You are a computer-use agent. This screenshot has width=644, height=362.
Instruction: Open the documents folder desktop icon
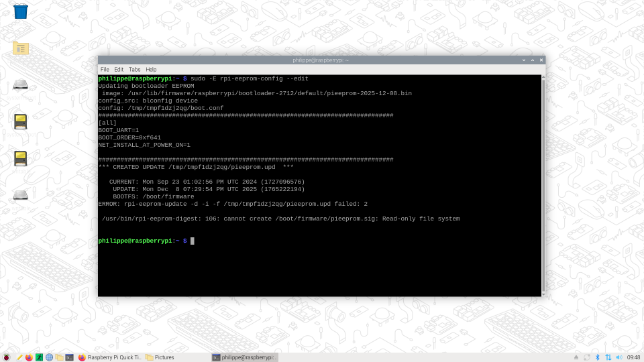click(21, 48)
